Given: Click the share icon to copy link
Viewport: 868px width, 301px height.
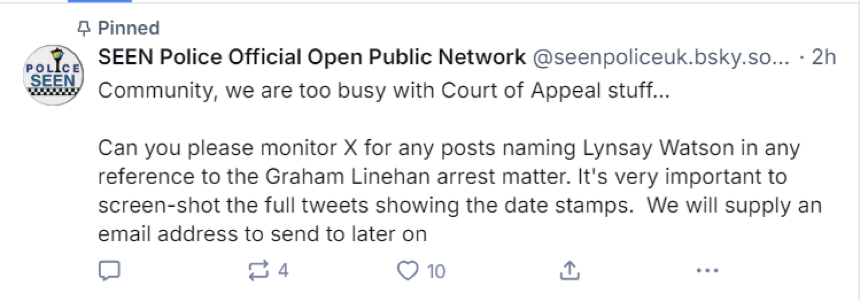Looking at the screenshot, I should point(569,270).
